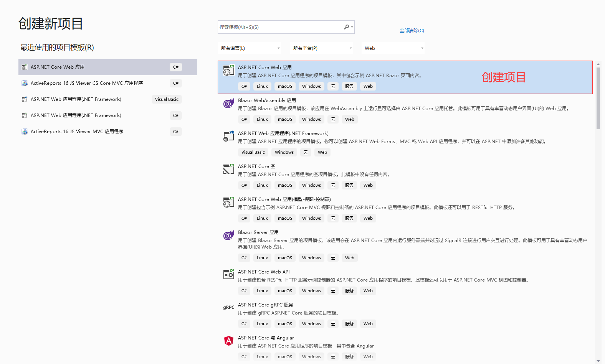Click the scrollbar down arrow
The width and height of the screenshot is (605, 364).
[598, 361]
